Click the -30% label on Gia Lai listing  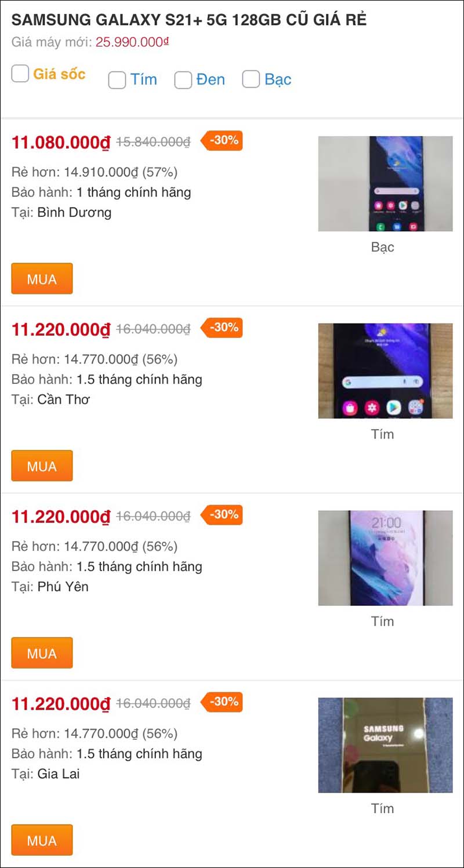point(222,702)
